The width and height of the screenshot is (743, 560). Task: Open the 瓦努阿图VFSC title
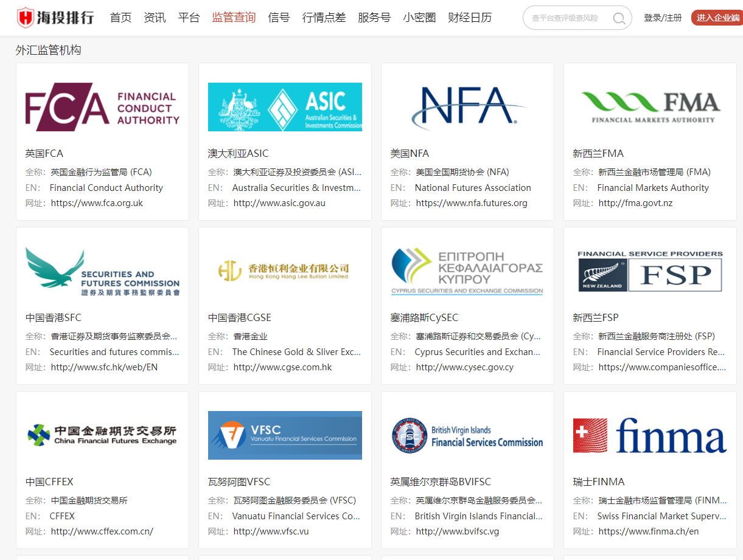[x=239, y=482]
